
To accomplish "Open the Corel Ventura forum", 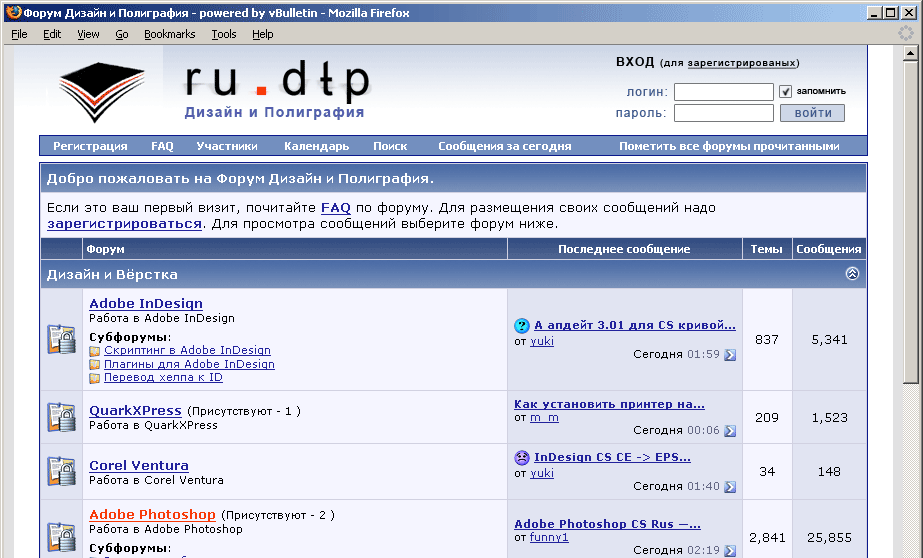I will pyautogui.click(x=139, y=466).
